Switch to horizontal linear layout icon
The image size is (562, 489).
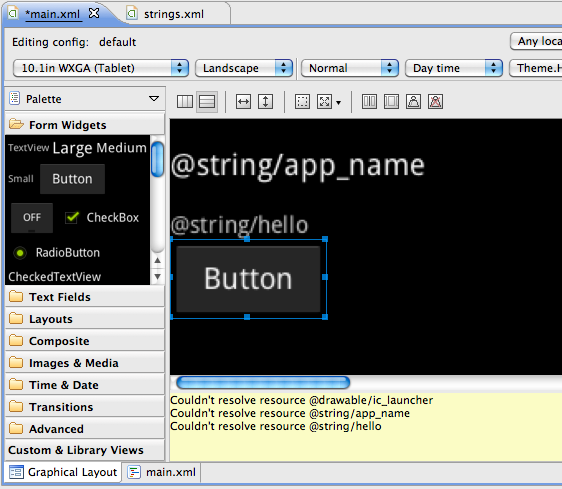pyautogui.click(x=185, y=102)
